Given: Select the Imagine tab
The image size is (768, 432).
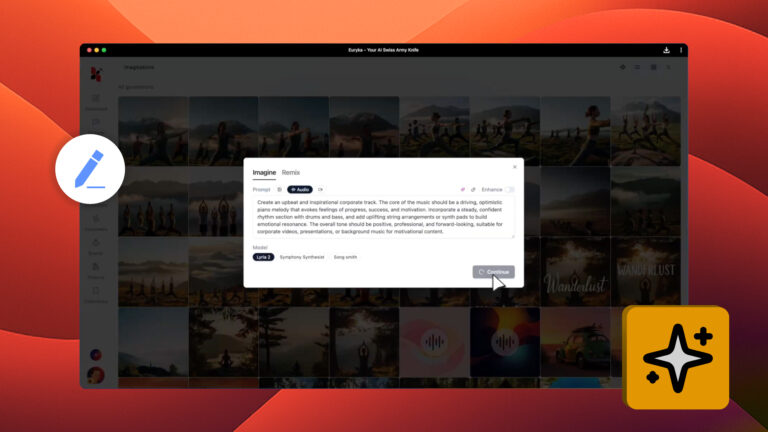Looking at the screenshot, I should coord(264,172).
